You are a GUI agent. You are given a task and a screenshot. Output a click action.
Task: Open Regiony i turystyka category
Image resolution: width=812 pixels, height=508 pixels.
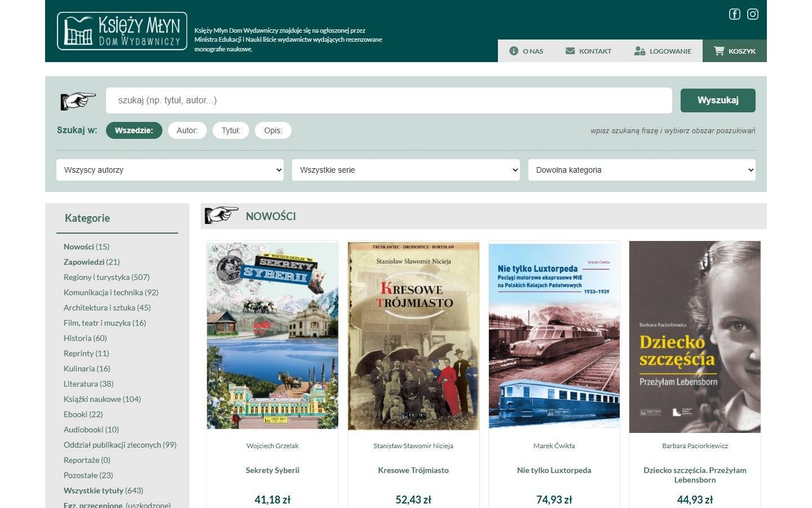(107, 277)
